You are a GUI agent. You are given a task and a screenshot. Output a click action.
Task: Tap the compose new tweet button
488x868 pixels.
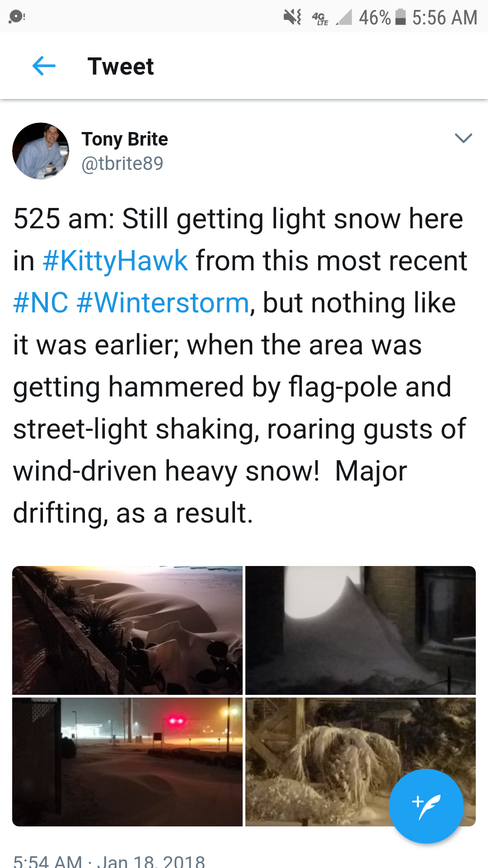(x=426, y=806)
